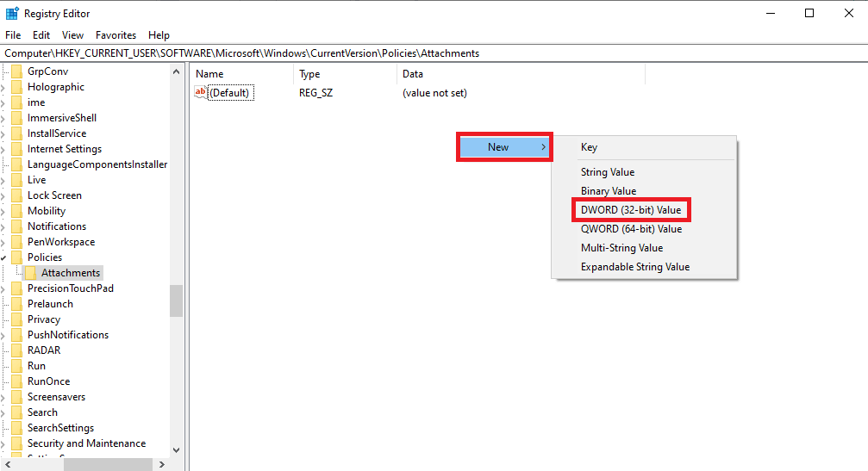
Task: Click the PushNotifications folder icon
Action: [x=17, y=334]
